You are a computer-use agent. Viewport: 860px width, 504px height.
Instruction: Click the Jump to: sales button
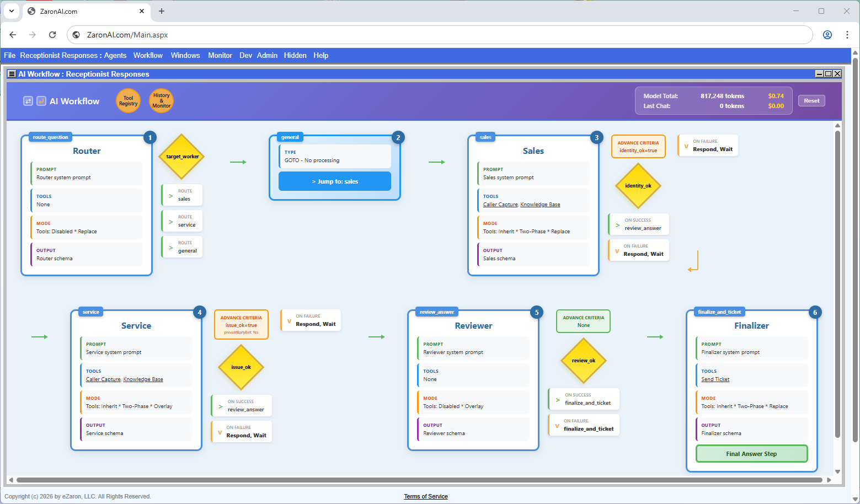point(335,181)
